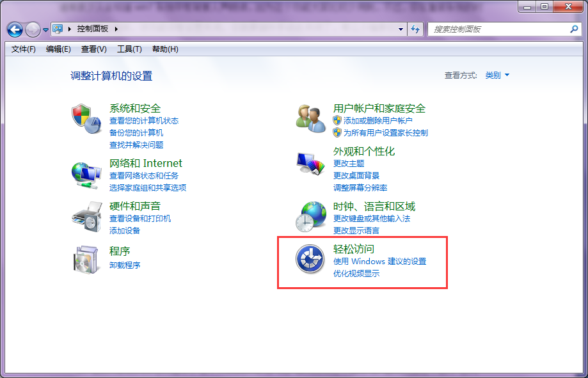Open the 查看(V) menu

pos(94,49)
